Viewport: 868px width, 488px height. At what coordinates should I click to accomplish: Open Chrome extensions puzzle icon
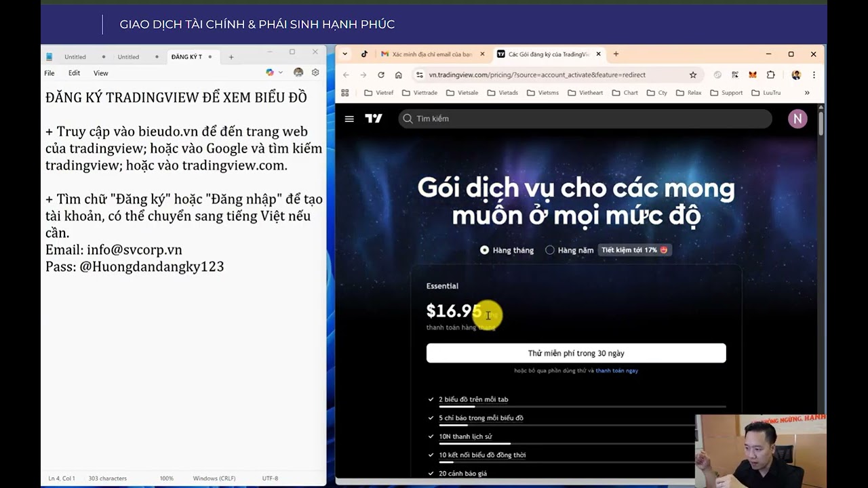[x=770, y=75]
